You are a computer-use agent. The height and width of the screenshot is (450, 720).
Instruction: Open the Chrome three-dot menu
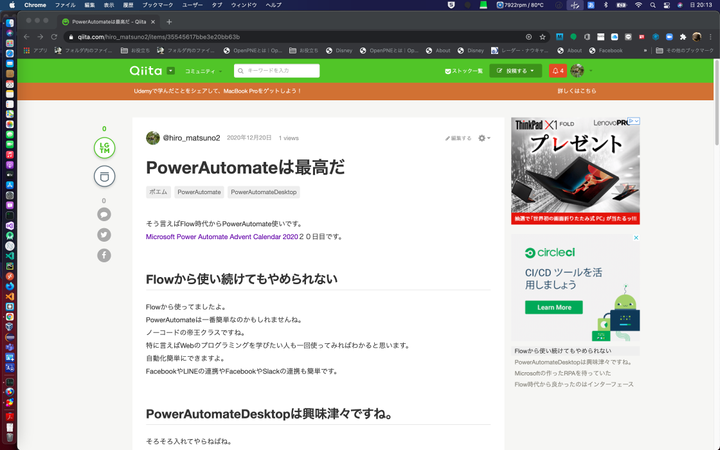[x=710, y=37]
